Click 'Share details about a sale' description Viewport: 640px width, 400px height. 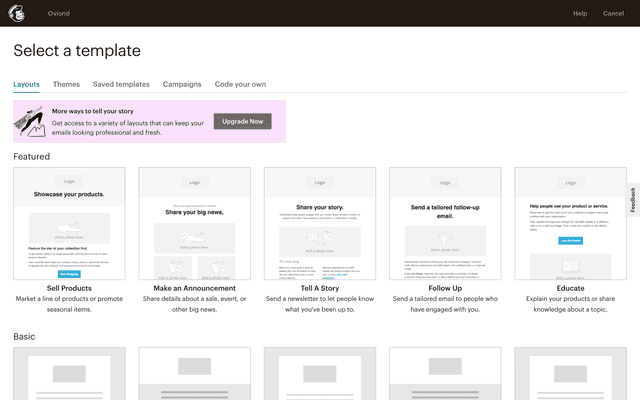(194, 304)
